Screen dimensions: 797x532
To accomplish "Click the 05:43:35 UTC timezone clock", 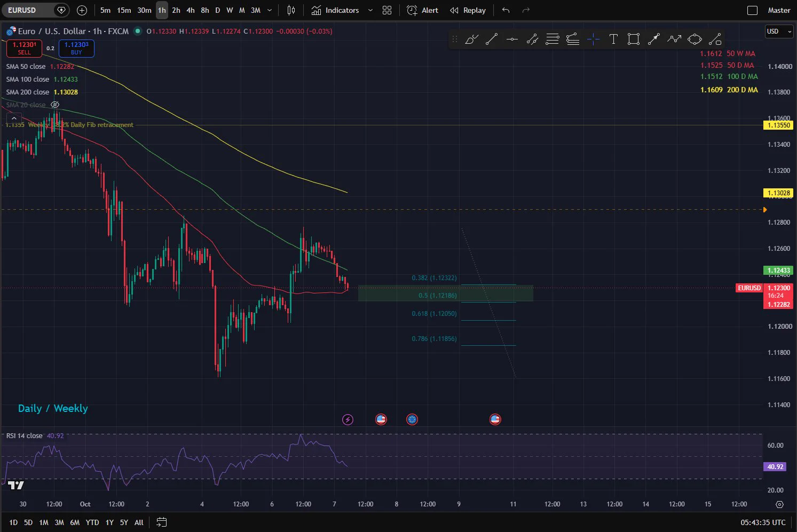I will pos(763,522).
